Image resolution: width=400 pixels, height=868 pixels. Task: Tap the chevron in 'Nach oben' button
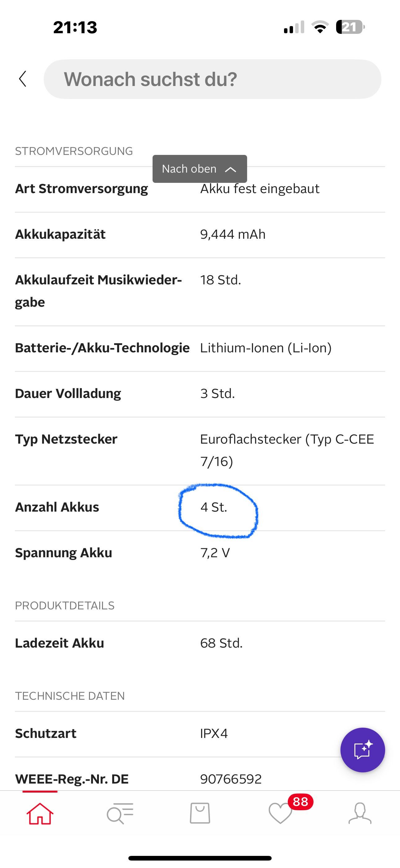[231, 169]
